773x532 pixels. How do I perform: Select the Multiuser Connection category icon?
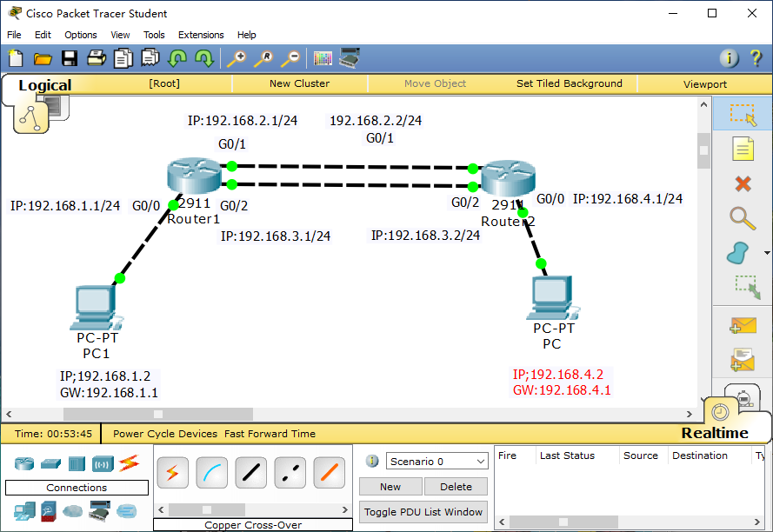(x=126, y=511)
